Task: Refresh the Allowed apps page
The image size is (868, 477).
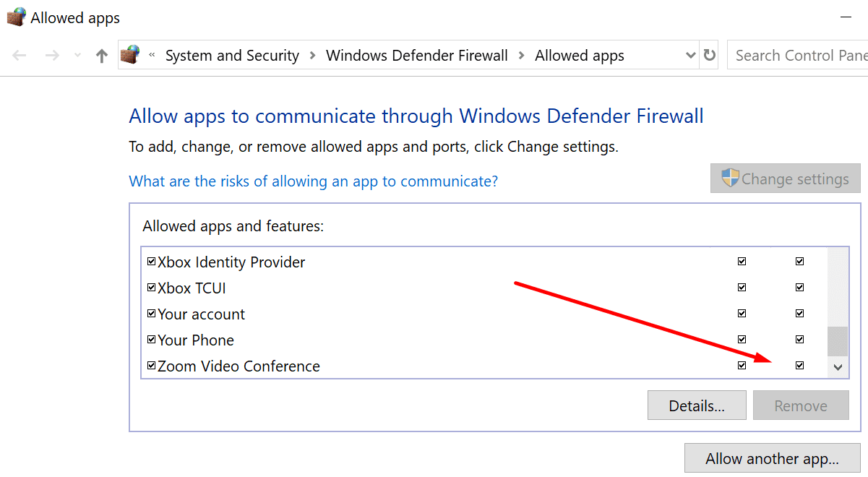Action: click(710, 56)
